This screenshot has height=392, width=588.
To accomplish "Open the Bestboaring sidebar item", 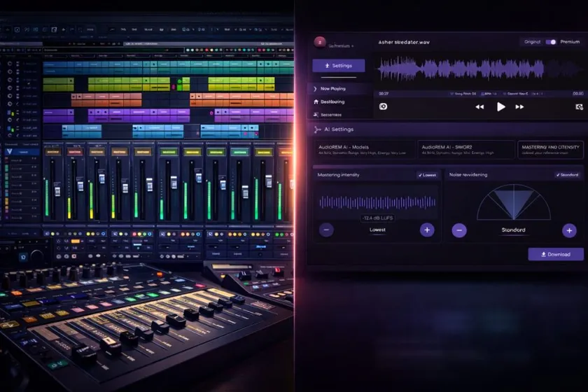I will coord(332,101).
